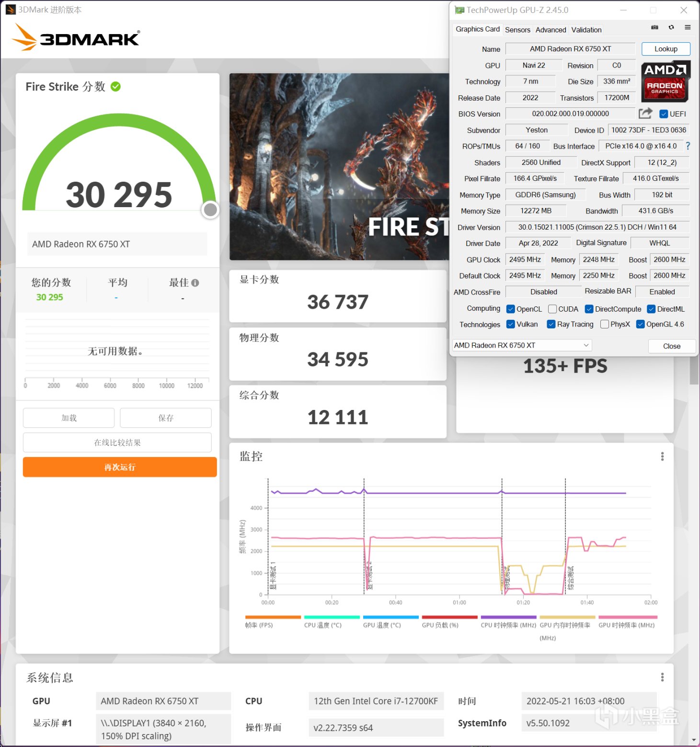
Task: Click the Fire Strike preview image
Action: 339,167
